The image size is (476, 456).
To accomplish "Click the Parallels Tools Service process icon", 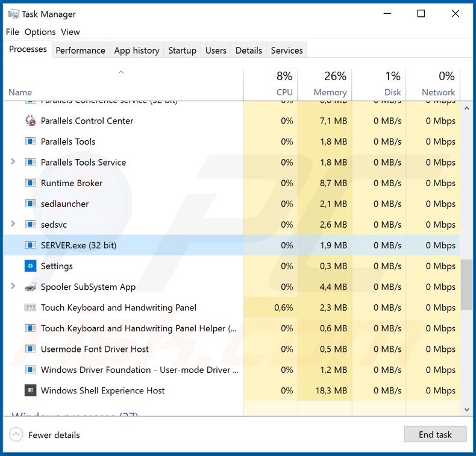I will (30, 162).
